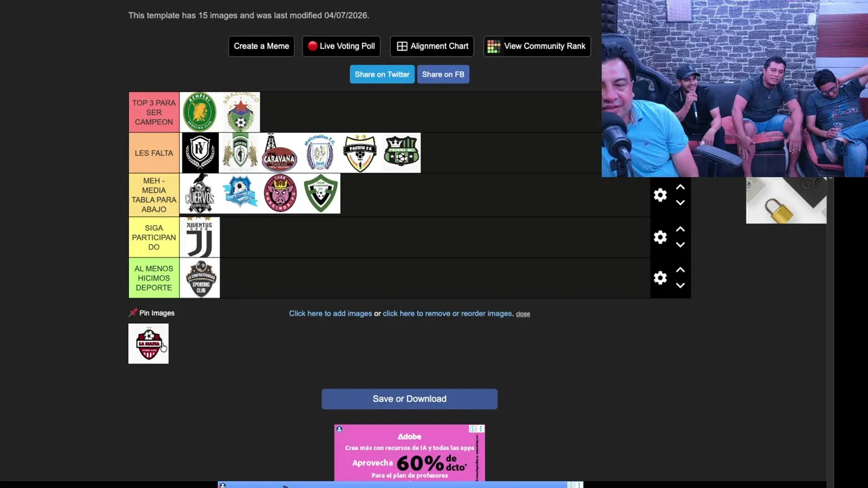
Task: Open settings gear for AL MENOS HICIMOS DEPORTE row
Action: click(660, 278)
